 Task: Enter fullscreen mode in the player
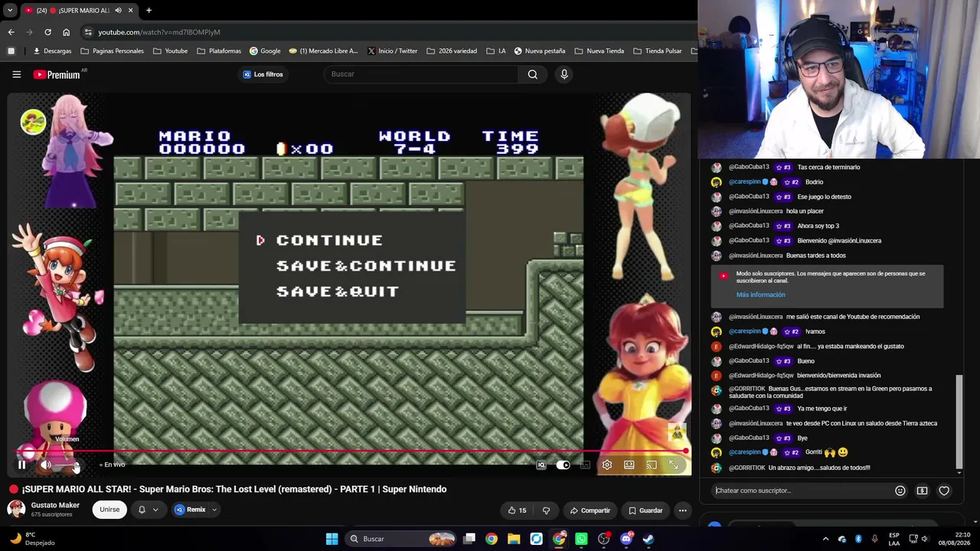674,465
